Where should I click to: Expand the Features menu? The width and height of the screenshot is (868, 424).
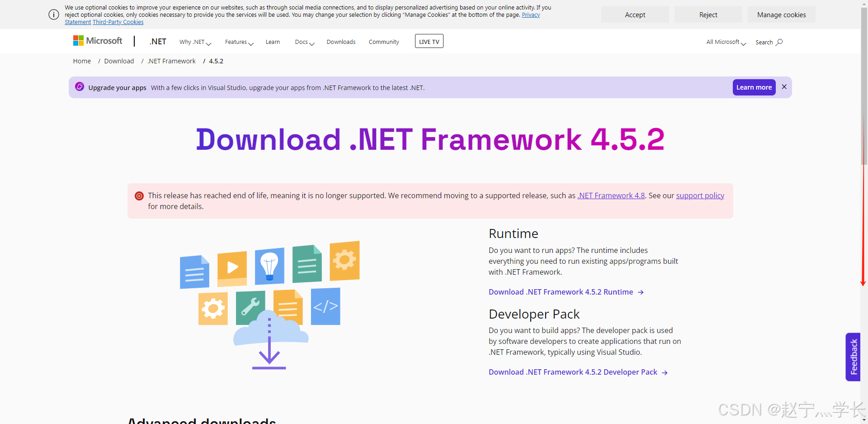click(239, 42)
